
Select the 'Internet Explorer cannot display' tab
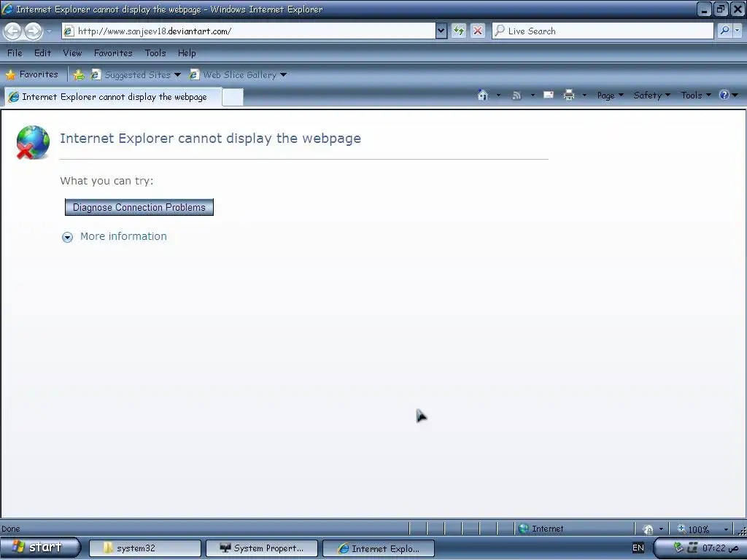113,97
